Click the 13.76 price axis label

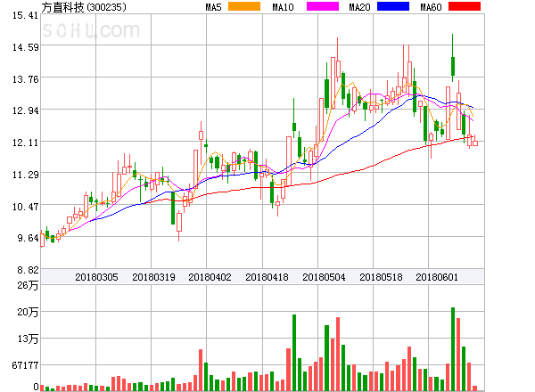click(x=25, y=79)
